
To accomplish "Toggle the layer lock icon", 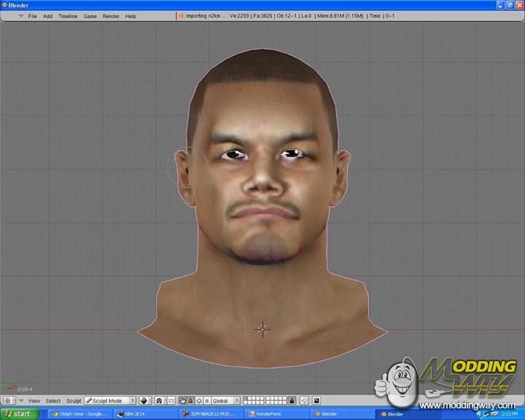I will click(x=292, y=401).
